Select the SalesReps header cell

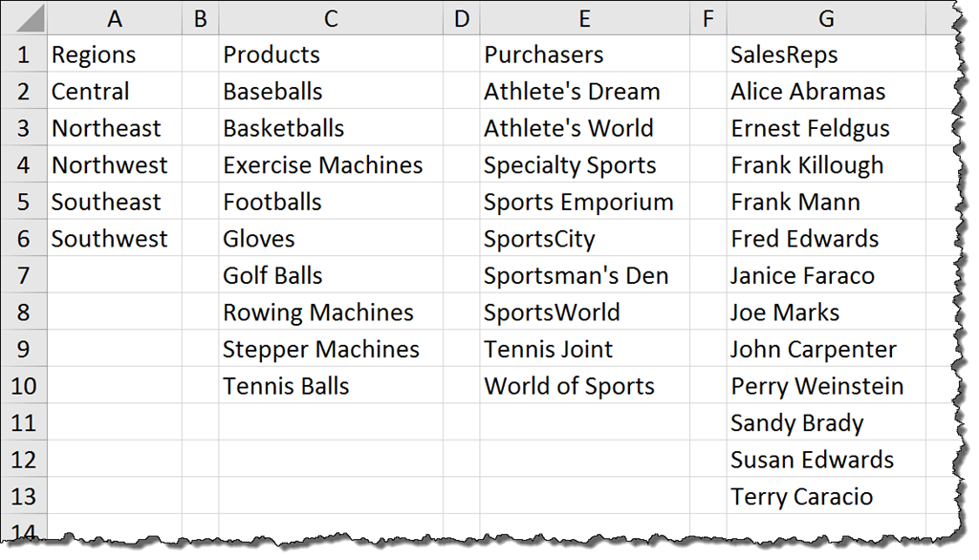(784, 54)
